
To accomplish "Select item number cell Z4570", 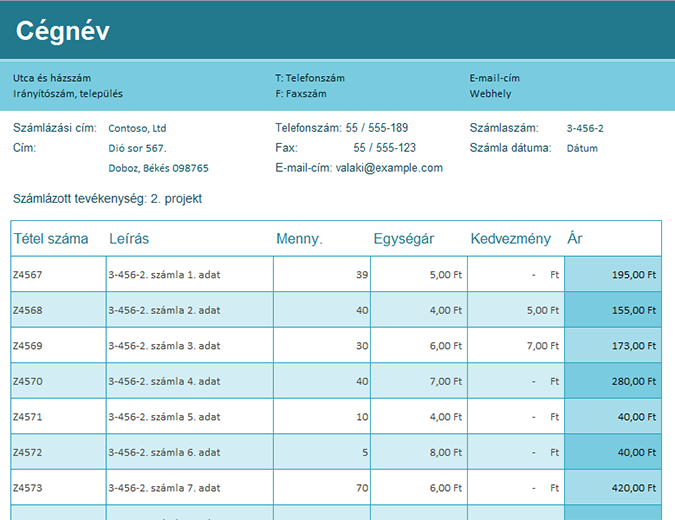I will tap(58, 381).
